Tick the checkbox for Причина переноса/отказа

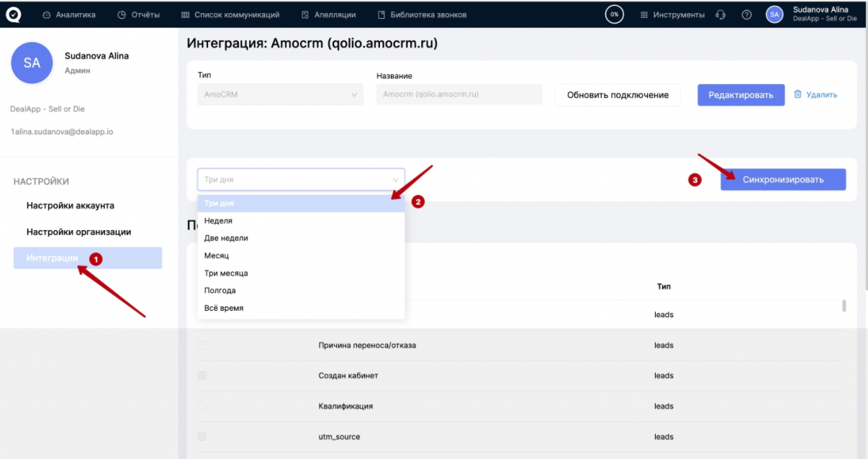[x=202, y=345]
